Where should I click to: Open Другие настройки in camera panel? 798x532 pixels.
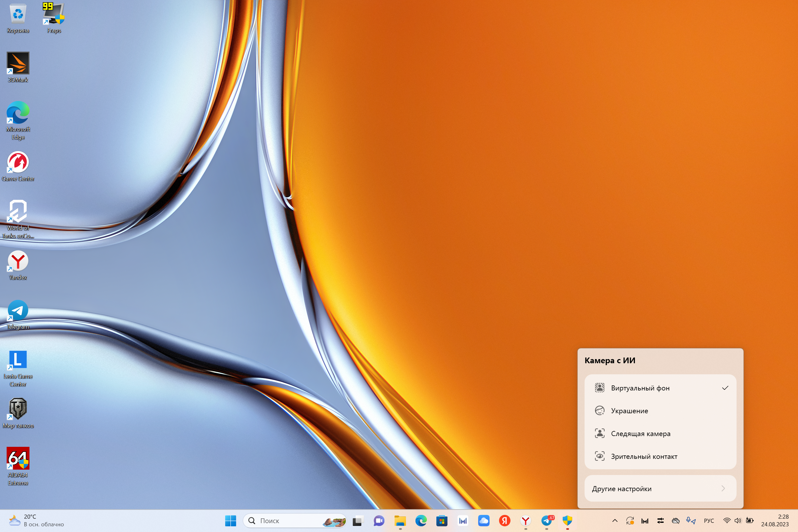click(x=660, y=489)
